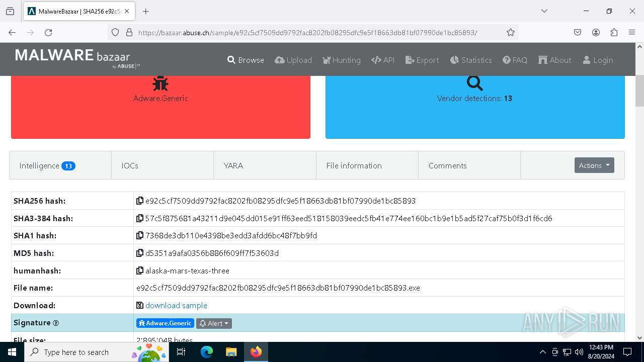This screenshot has width=644, height=362.
Task: Click the file name ending in .exe
Action: click(x=278, y=288)
